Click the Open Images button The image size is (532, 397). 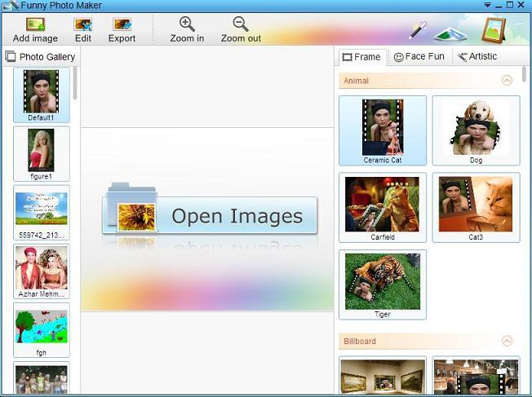(x=210, y=215)
